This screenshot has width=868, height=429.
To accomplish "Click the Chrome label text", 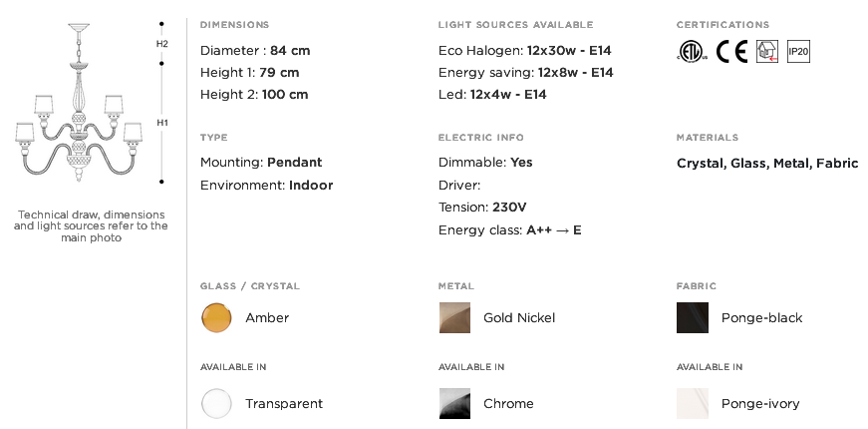I will 508,403.
